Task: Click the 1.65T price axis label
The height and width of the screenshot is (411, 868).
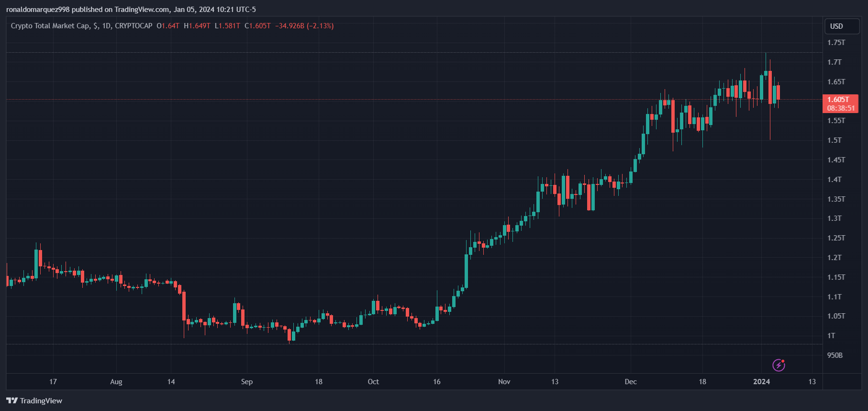Action: point(836,82)
